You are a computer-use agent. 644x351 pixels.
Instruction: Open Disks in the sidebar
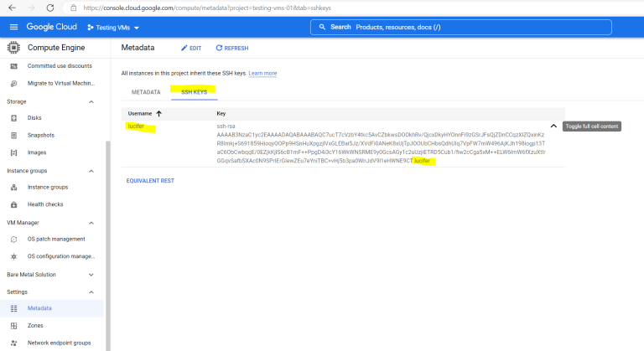[x=34, y=118]
